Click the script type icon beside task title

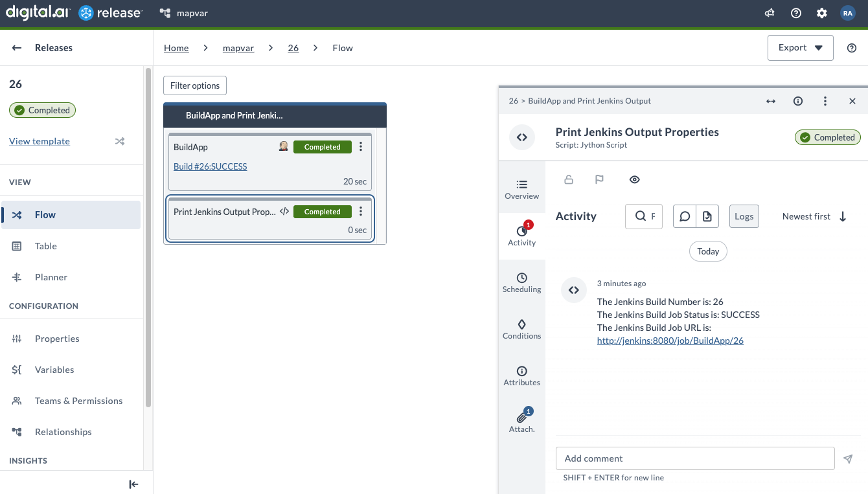pos(522,137)
